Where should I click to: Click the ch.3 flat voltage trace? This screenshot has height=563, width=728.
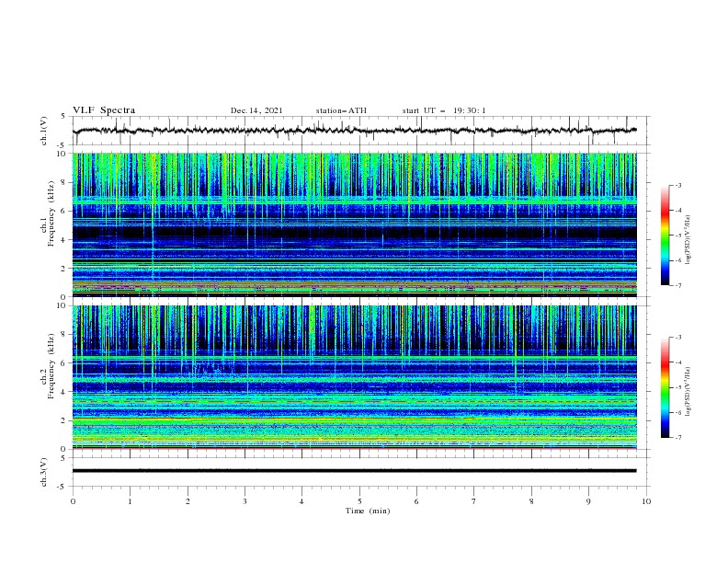pos(355,471)
